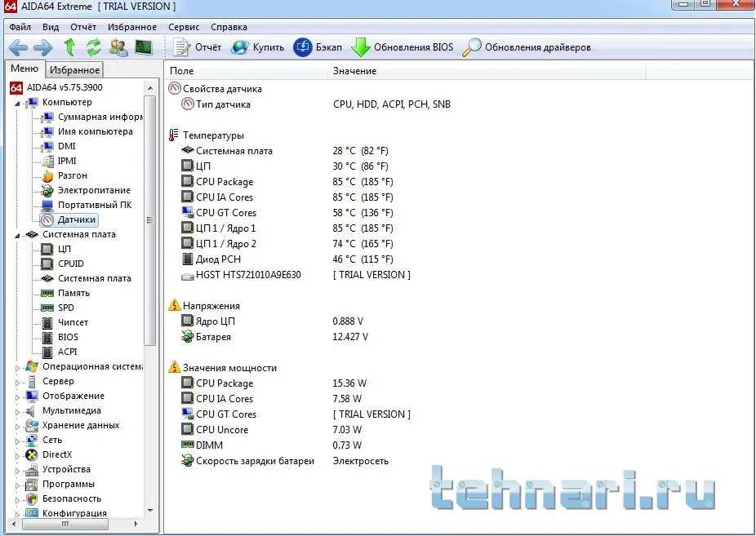Go up one level with green arrow
This screenshot has width=756, height=536.
click(x=69, y=47)
